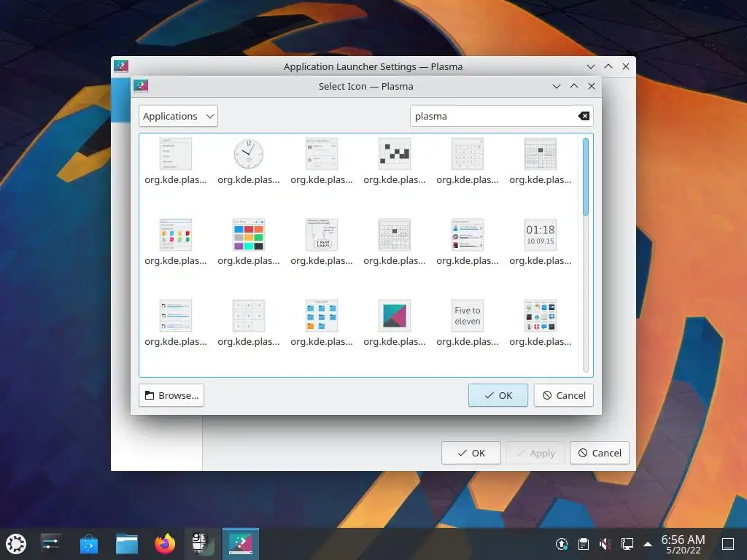Click the Select Icon window menu icon

pyautogui.click(x=141, y=86)
